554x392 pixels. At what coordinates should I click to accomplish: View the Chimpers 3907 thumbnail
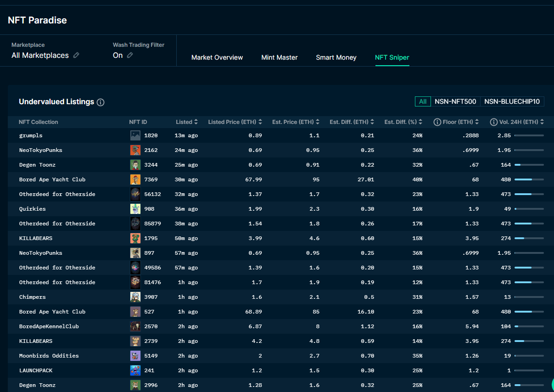[135, 297]
